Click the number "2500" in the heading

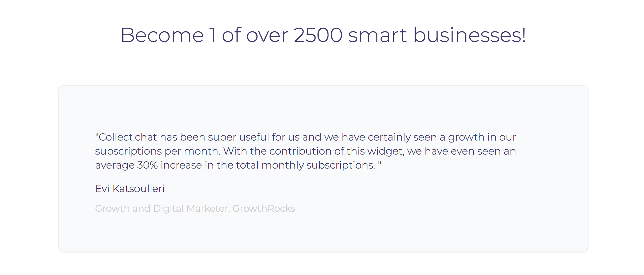(318, 35)
